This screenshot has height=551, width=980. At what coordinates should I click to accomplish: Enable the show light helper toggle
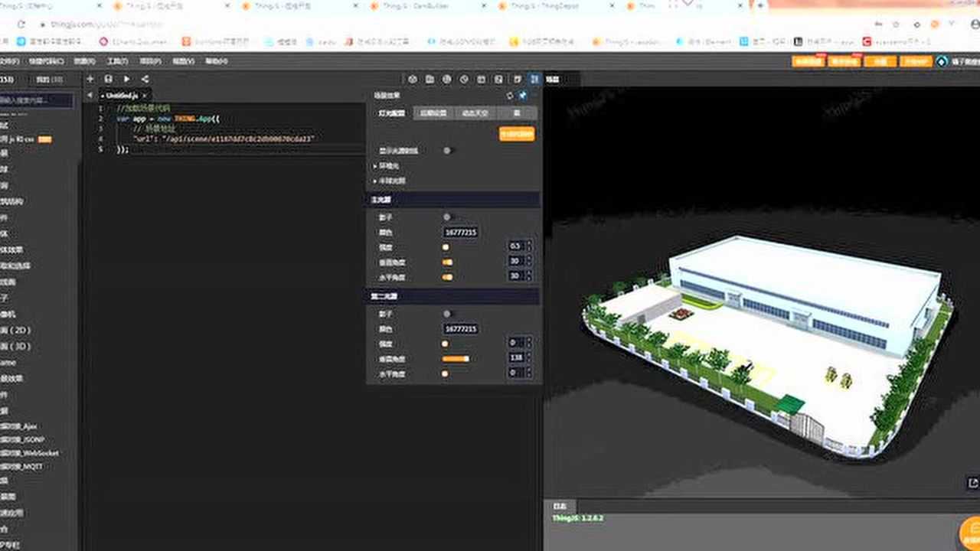click(447, 151)
